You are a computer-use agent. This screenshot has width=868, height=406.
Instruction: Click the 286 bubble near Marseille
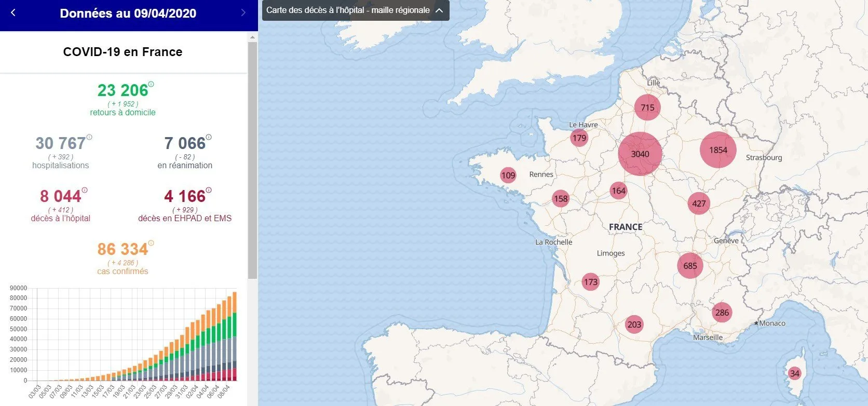pyautogui.click(x=722, y=313)
